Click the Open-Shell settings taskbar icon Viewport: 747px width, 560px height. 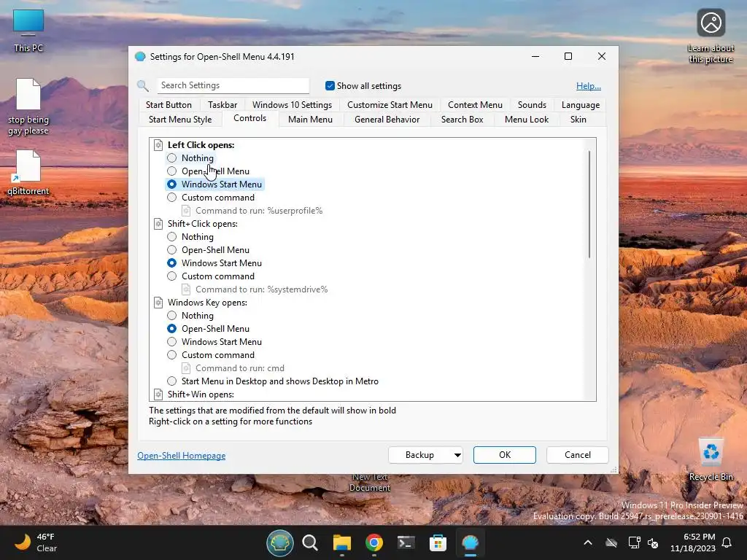[470, 542]
